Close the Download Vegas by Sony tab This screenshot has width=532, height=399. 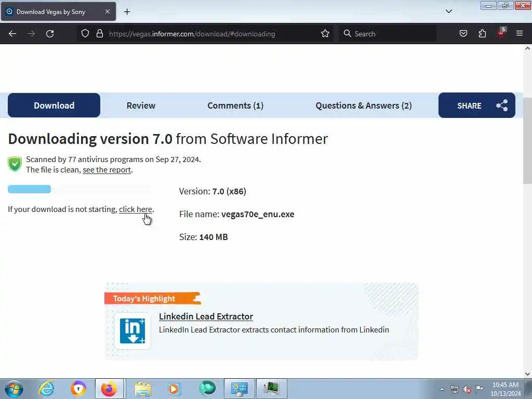pos(107,12)
